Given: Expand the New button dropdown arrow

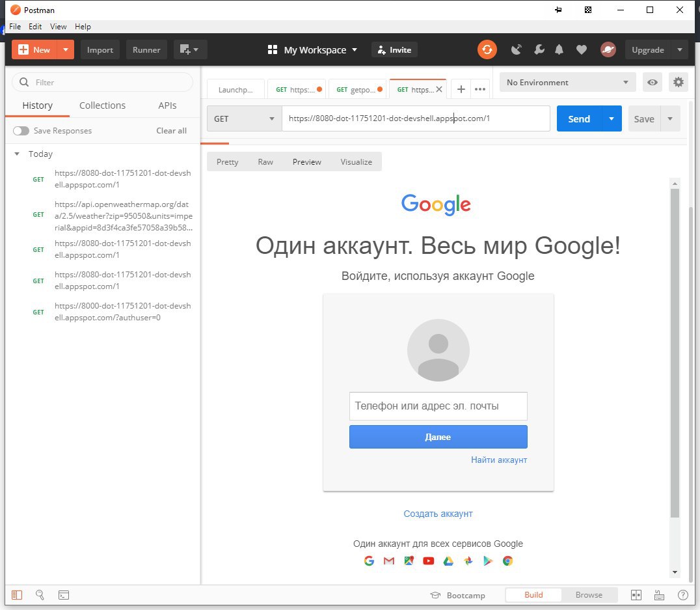Looking at the screenshot, I should tap(66, 49).
